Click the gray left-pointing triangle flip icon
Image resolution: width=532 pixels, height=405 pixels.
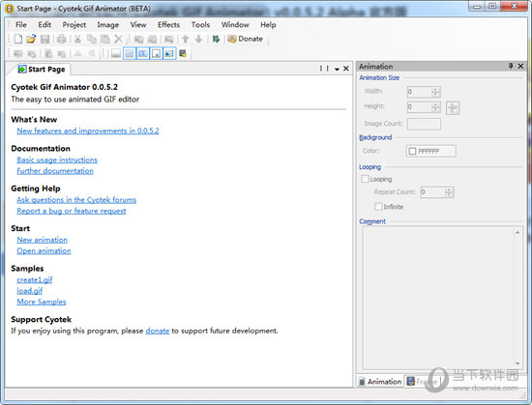pyautogui.click(x=91, y=53)
